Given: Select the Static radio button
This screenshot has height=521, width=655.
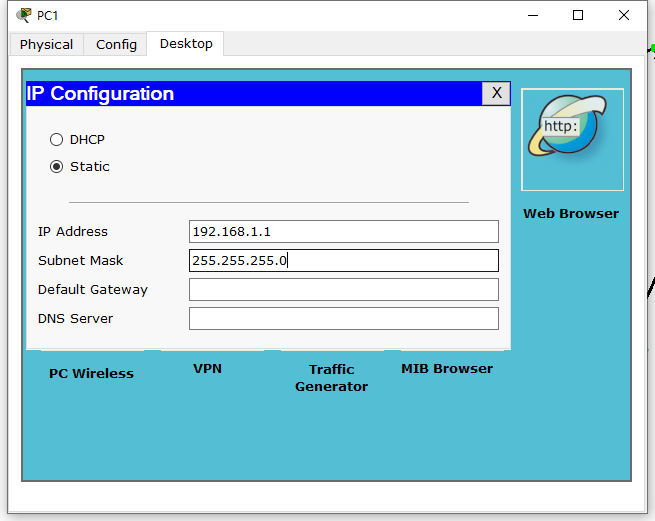Looking at the screenshot, I should (x=56, y=167).
